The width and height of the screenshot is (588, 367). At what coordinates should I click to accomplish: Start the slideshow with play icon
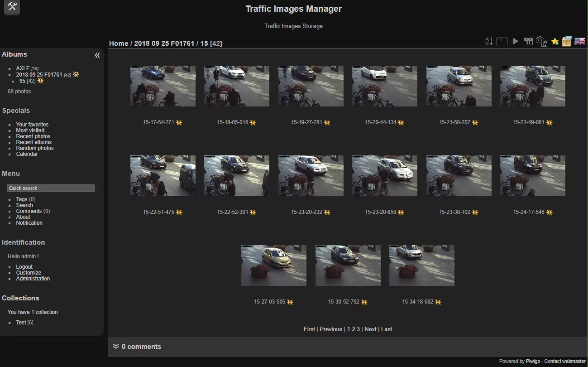(515, 42)
